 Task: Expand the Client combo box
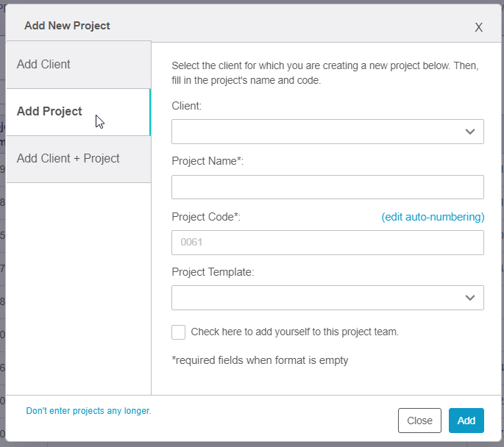pyautogui.click(x=316, y=132)
